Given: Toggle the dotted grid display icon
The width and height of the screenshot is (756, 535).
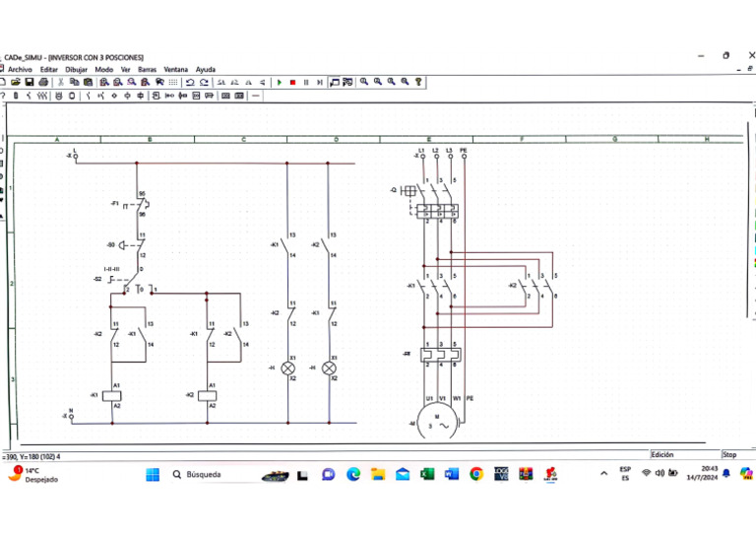Looking at the screenshot, I should pos(173,83).
